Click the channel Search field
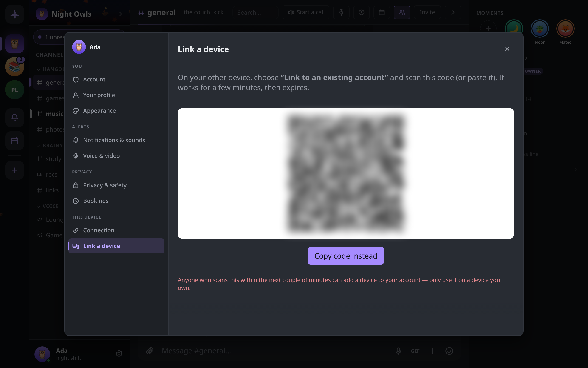 click(255, 12)
